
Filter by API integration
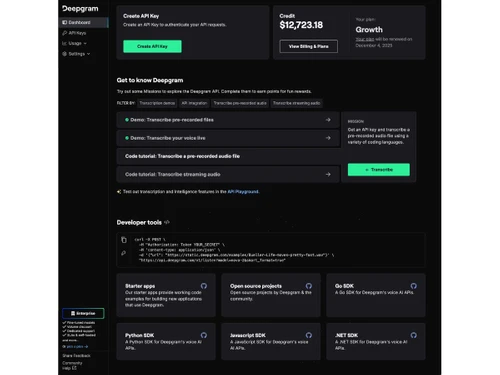[x=194, y=103]
